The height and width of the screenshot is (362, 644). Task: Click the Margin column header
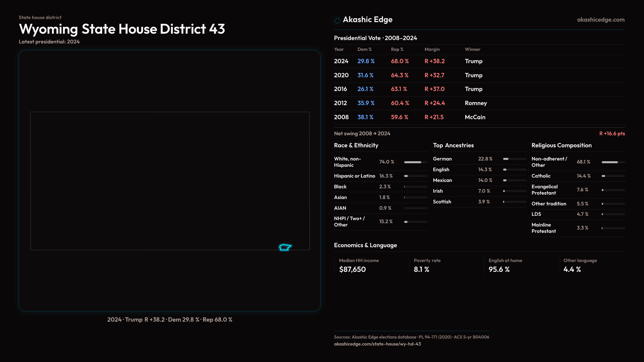pos(432,49)
